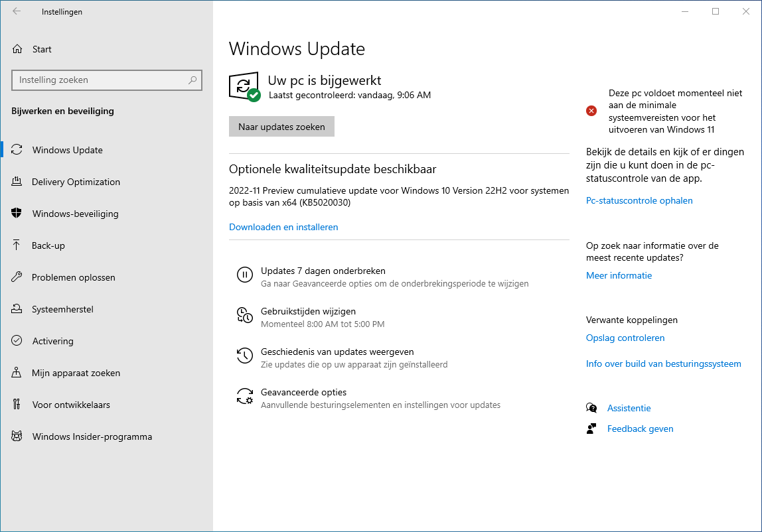The image size is (762, 532).
Task: Click the Windows Insider-programma icon
Action: pyautogui.click(x=17, y=436)
